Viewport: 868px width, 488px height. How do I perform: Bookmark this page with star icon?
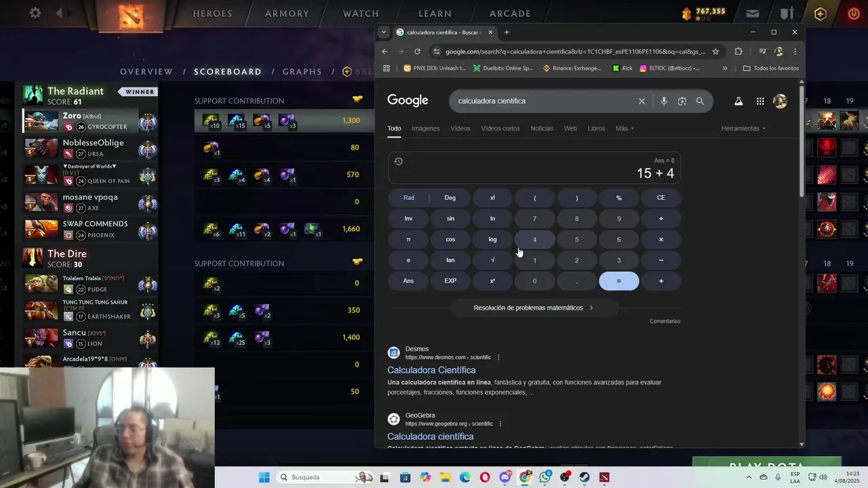715,52
